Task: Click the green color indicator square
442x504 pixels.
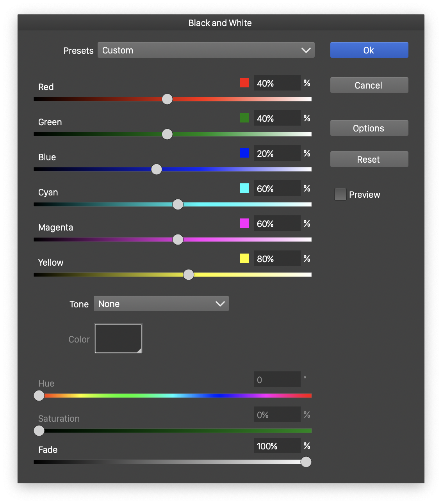Action: pyautogui.click(x=244, y=118)
